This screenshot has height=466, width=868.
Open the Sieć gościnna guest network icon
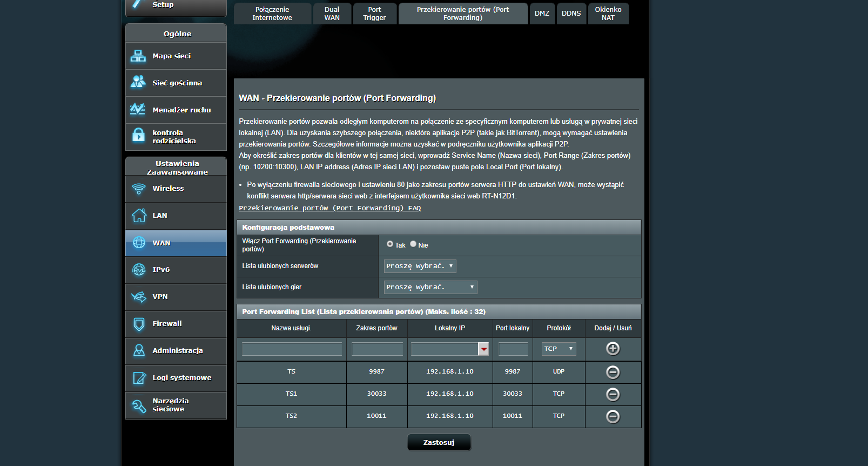click(138, 82)
